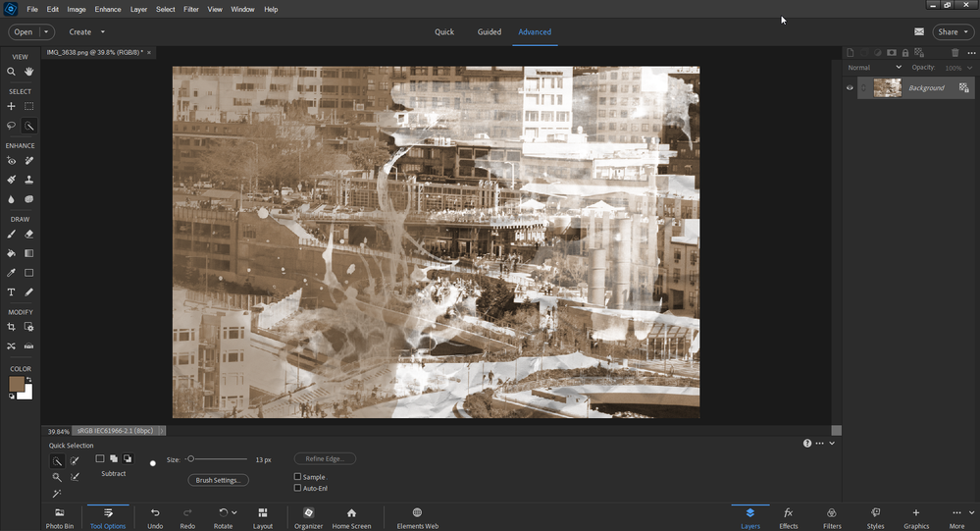Select the Hand tool
The width and height of the screenshot is (980, 531).
pyautogui.click(x=28, y=72)
